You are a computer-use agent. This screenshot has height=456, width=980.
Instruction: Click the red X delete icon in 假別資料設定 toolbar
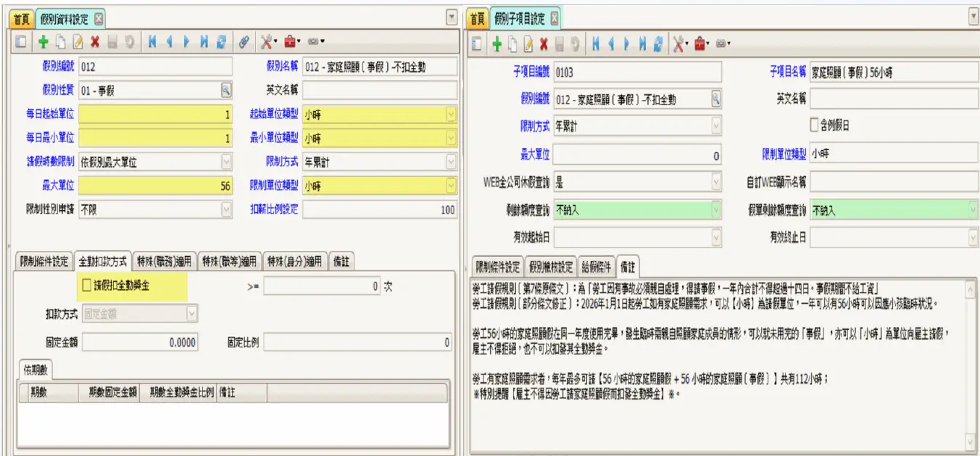click(94, 43)
